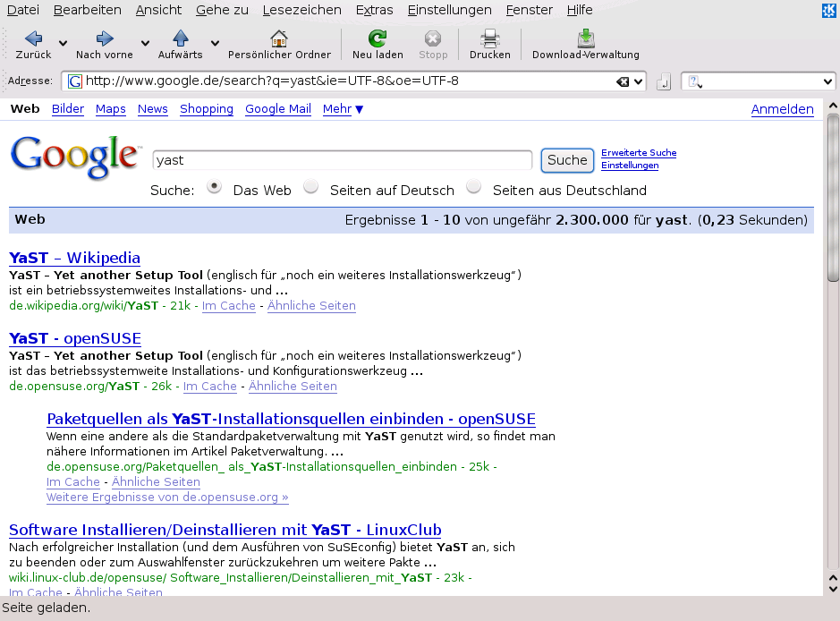Select the Seiten auf Deutsch radio button
The image size is (840, 621).
tap(310, 186)
